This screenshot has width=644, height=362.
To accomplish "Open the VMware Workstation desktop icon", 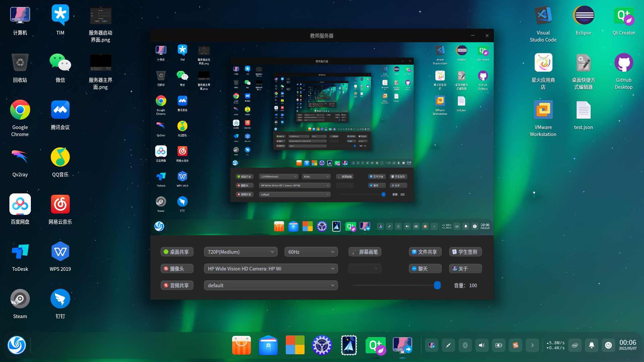I will click(x=543, y=110).
